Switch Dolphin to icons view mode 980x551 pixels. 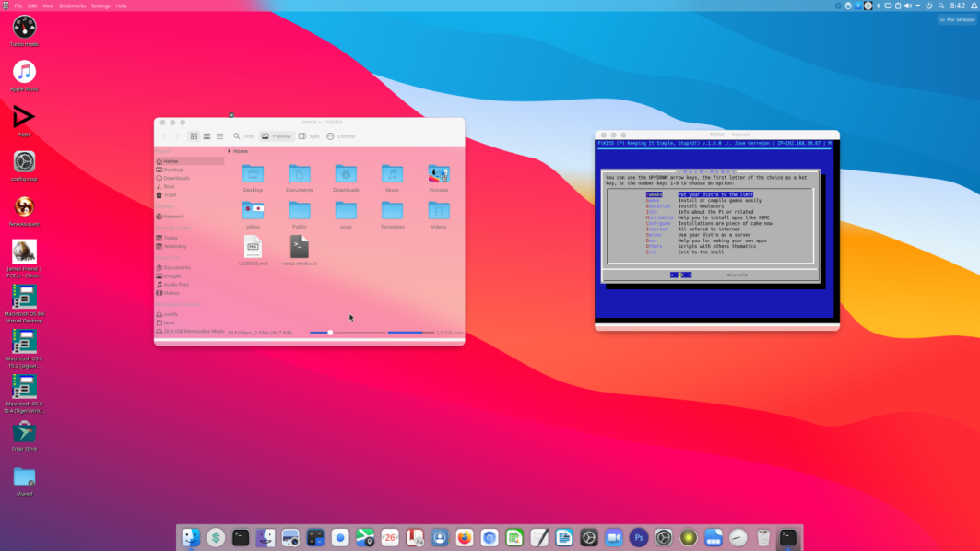[x=194, y=136]
